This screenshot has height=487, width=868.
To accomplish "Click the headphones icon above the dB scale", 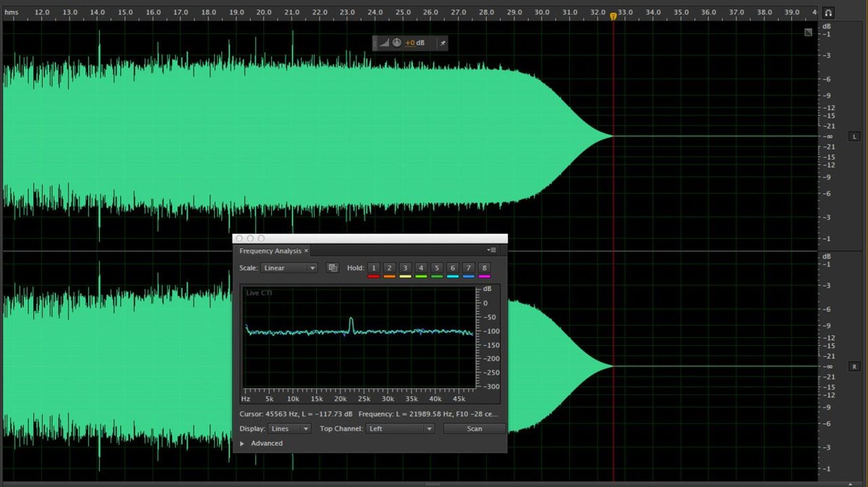I will coord(828,13).
